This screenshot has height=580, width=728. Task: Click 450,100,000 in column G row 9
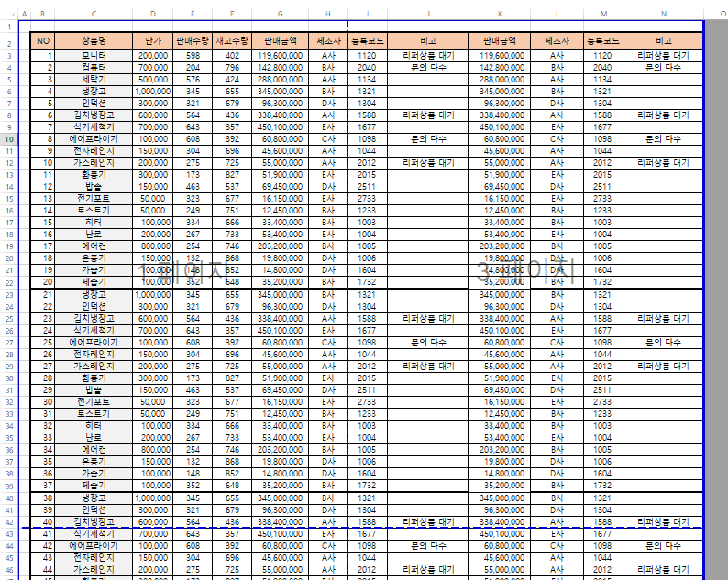click(280, 127)
